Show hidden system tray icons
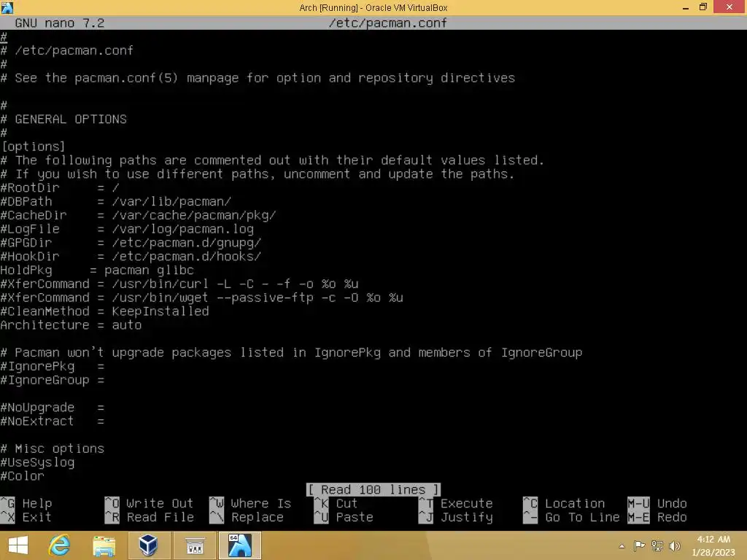 click(622, 546)
